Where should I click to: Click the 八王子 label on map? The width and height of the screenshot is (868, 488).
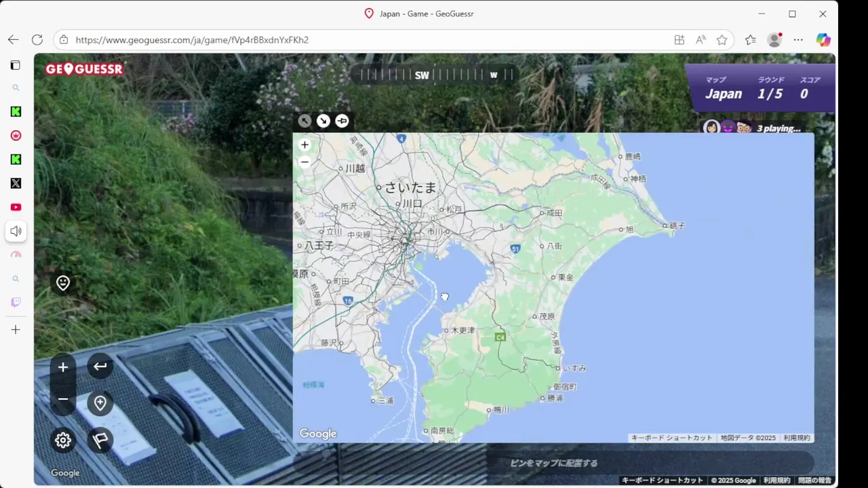click(319, 245)
